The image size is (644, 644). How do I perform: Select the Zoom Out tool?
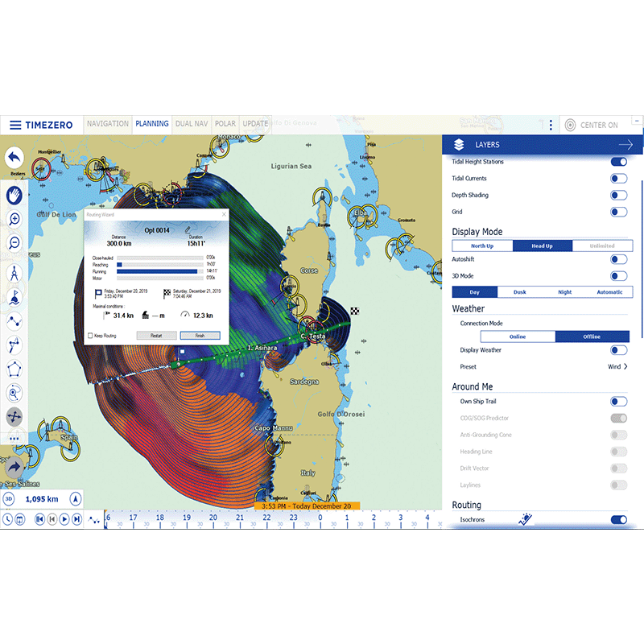point(14,242)
